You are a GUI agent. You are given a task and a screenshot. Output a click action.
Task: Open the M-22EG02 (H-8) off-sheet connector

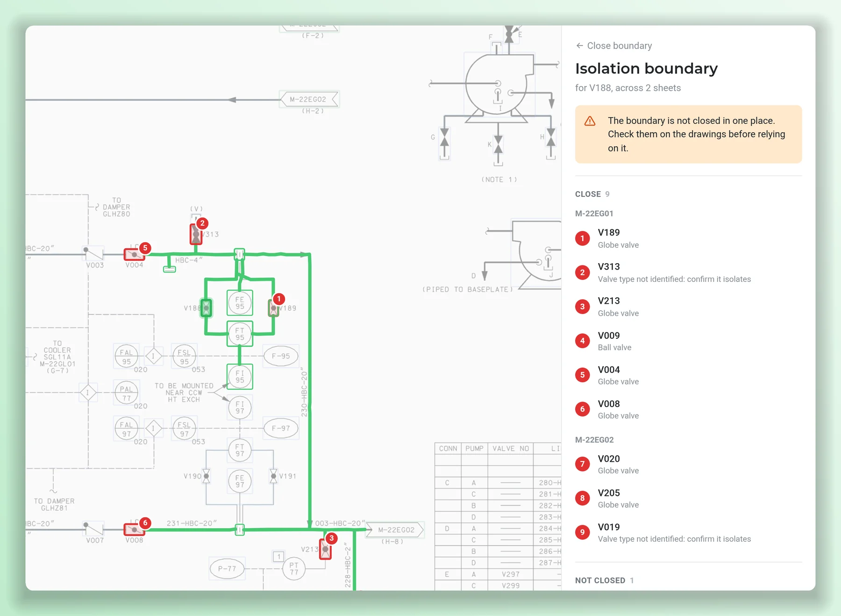[x=395, y=530]
